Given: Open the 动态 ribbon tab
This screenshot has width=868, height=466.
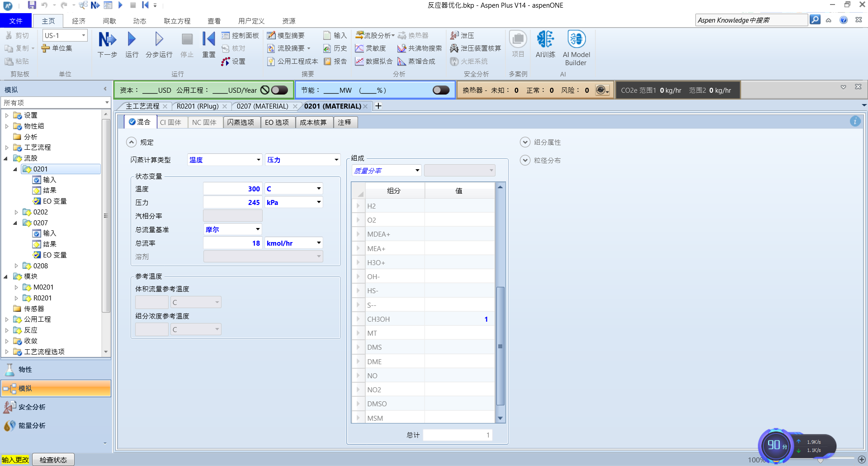Looking at the screenshot, I should coord(139,21).
